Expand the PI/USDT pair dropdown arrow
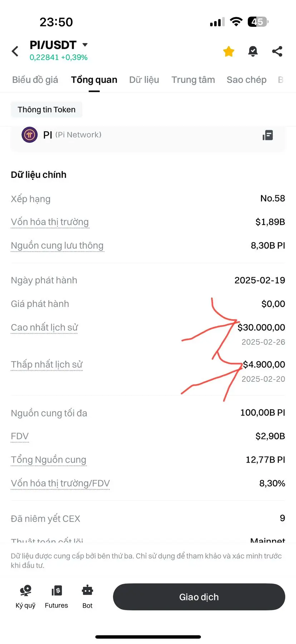The height and width of the screenshot is (644, 296). click(x=85, y=45)
